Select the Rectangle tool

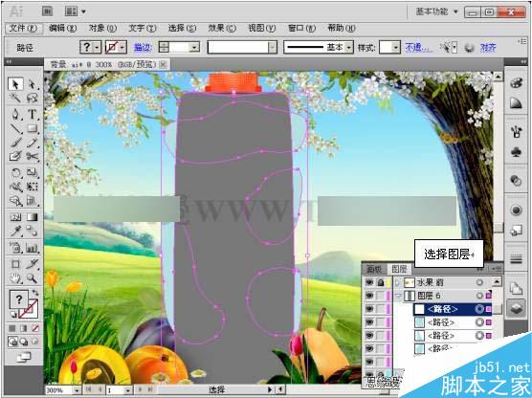(33, 128)
